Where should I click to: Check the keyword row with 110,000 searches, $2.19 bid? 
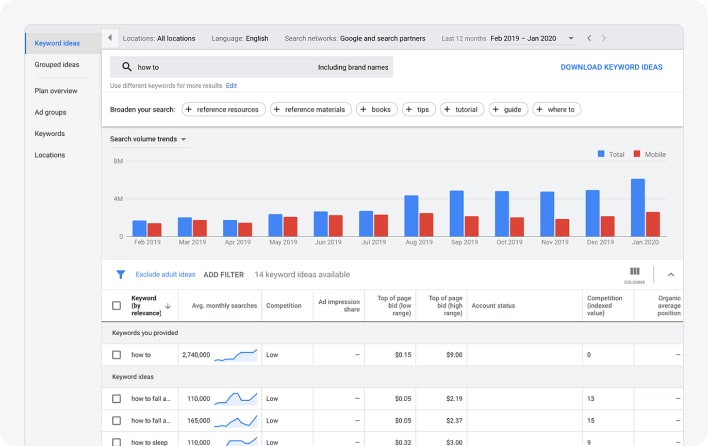click(116, 399)
